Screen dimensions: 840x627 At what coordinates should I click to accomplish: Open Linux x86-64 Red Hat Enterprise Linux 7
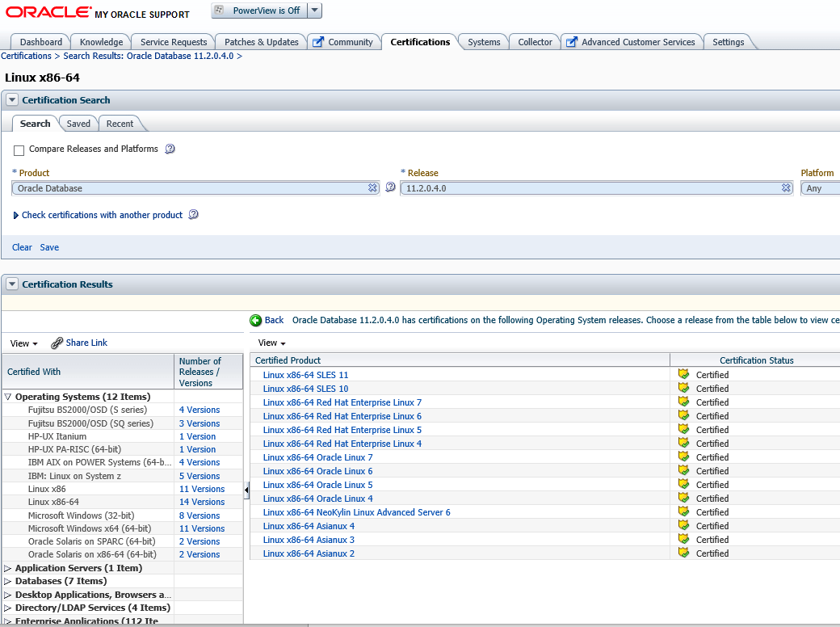342,402
